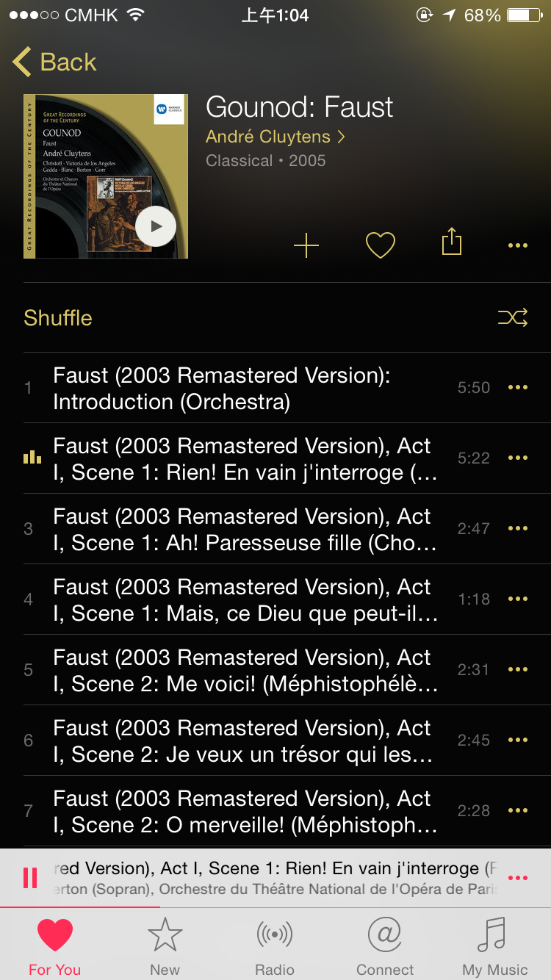
Task: Pause the currently playing track
Action: (30, 878)
